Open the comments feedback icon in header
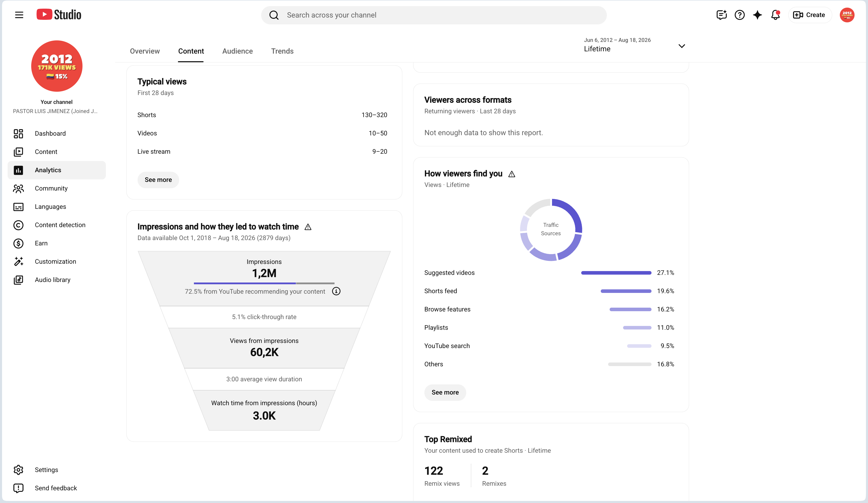Image resolution: width=868 pixels, height=503 pixels. click(721, 15)
